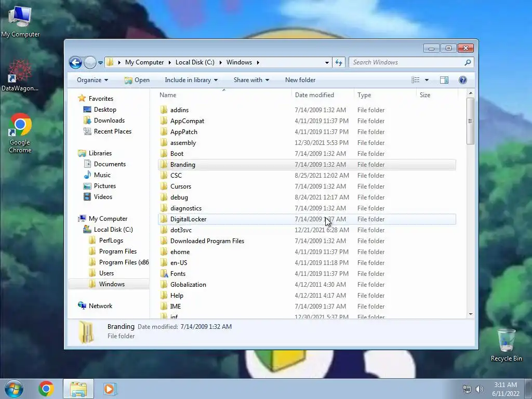
Task: Select Users folder in tree
Action: point(106,273)
